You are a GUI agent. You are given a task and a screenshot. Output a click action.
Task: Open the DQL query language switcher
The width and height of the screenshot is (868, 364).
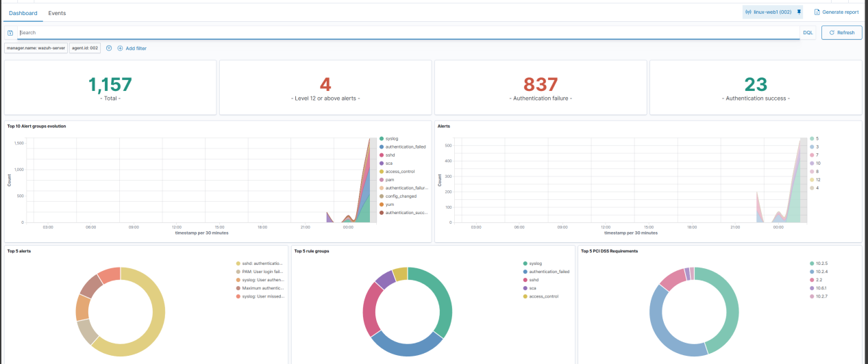808,33
